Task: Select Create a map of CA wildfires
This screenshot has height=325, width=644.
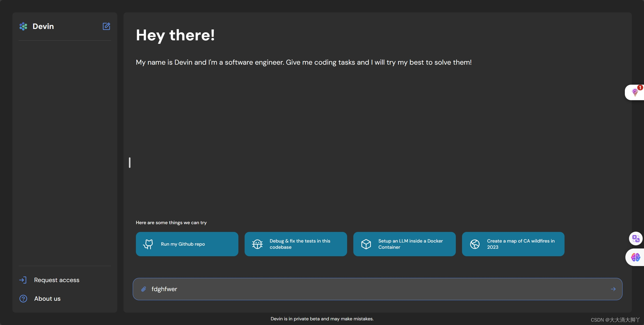Action: (x=520, y=244)
